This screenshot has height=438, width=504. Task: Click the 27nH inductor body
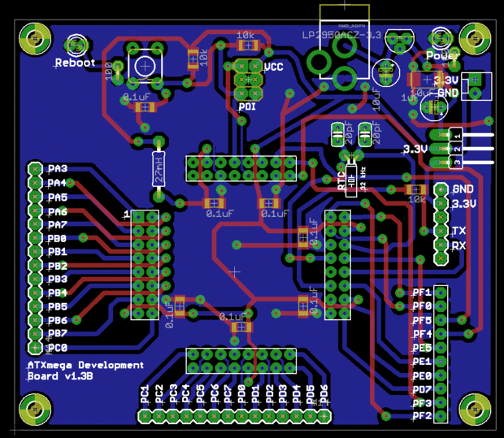tap(159, 168)
